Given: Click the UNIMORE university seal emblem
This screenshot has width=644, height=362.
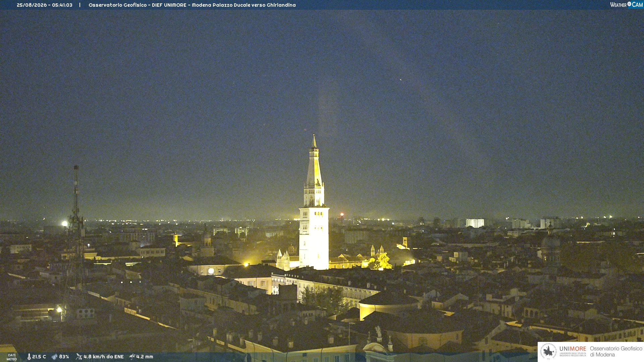Looking at the screenshot, I should [548, 351].
